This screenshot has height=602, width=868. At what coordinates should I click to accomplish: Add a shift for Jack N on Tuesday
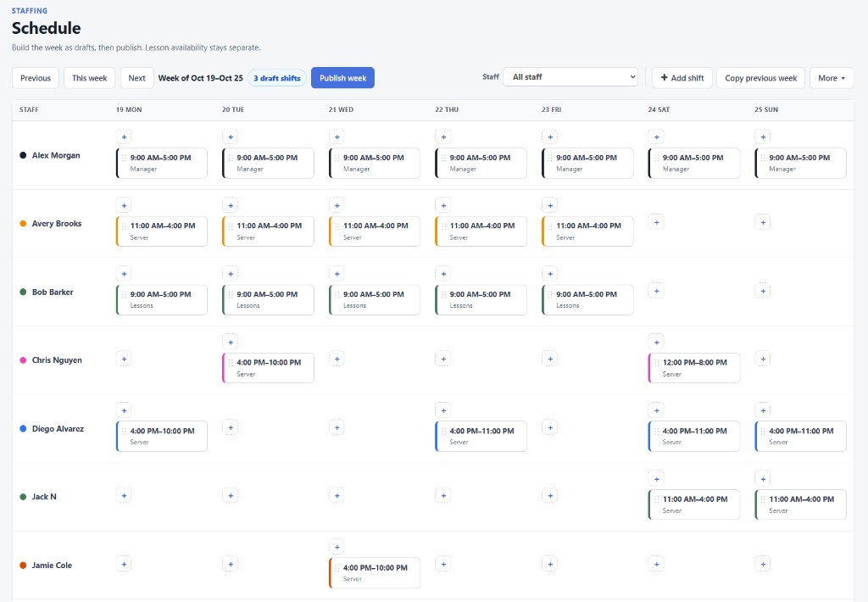231,496
